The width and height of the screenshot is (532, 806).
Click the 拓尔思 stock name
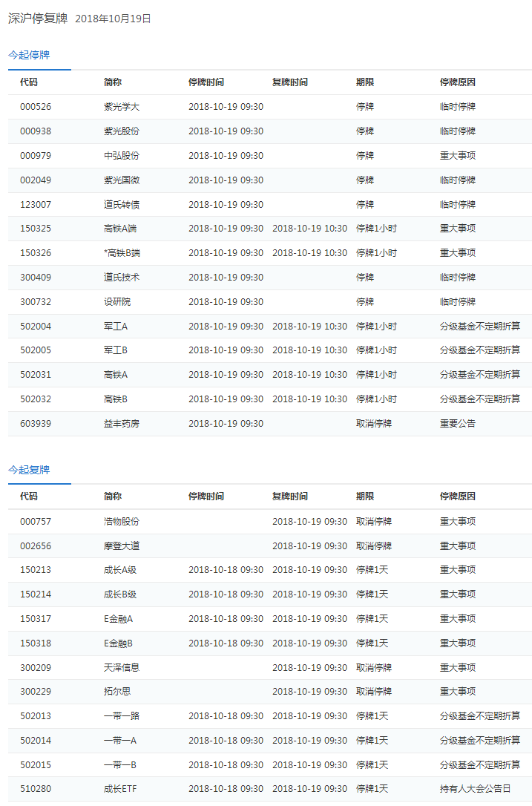(117, 692)
